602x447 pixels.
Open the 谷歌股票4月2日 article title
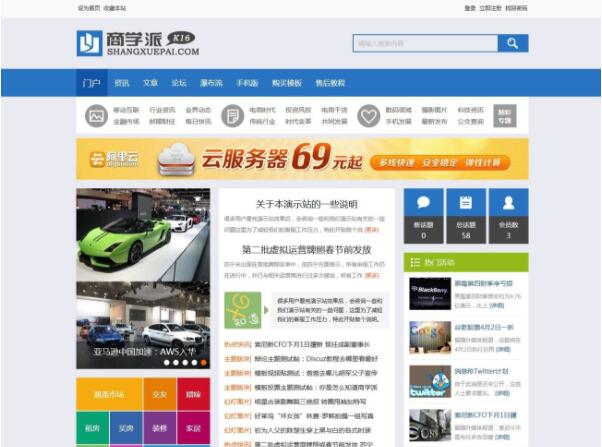(484, 327)
